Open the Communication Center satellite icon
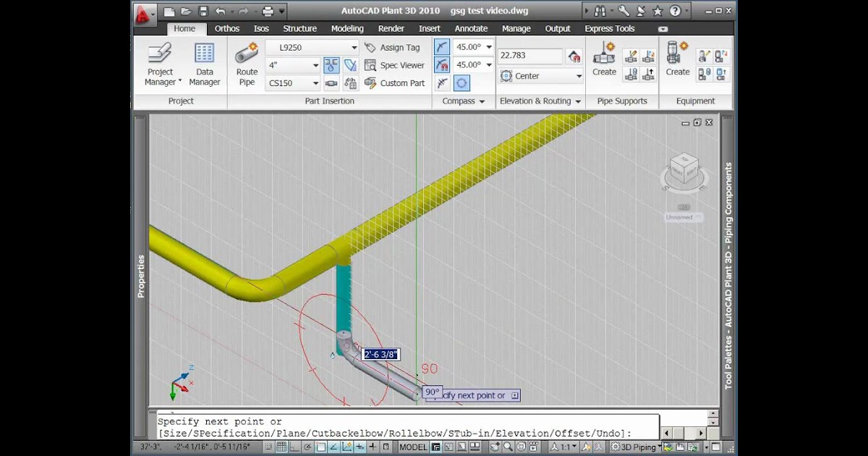The image size is (868, 456). coord(640,11)
